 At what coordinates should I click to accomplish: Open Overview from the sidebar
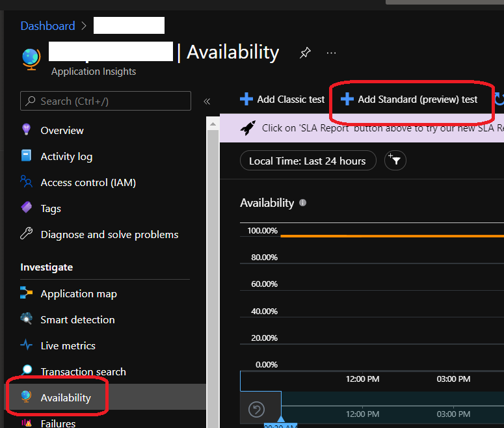click(x=62, y=130)
